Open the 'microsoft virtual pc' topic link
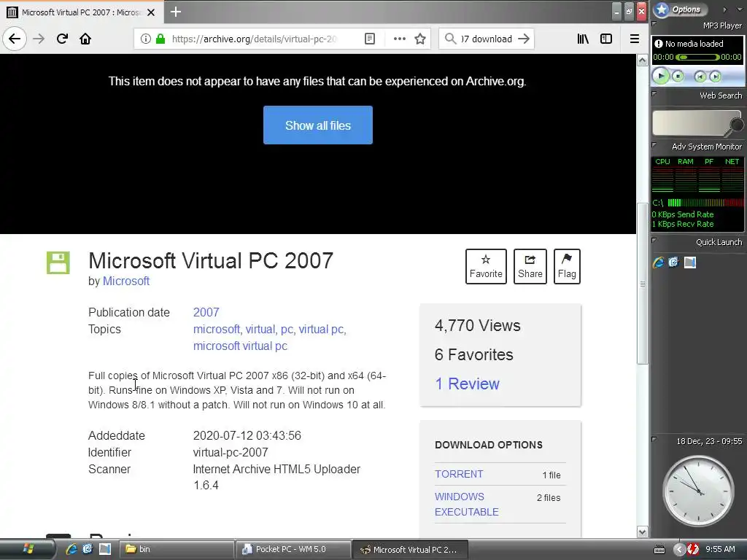Image resolution: width=747 pixels, height=560 pixels. pos(240,346)
